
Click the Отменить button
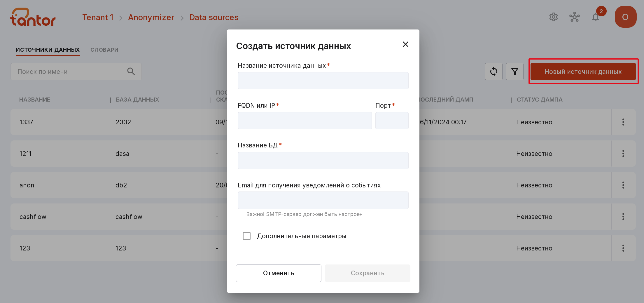[x=279, y=273]
